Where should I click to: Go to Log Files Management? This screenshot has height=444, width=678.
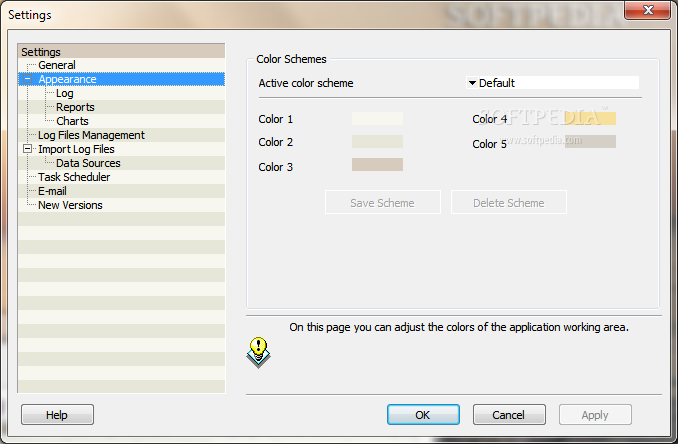(91, 135)
